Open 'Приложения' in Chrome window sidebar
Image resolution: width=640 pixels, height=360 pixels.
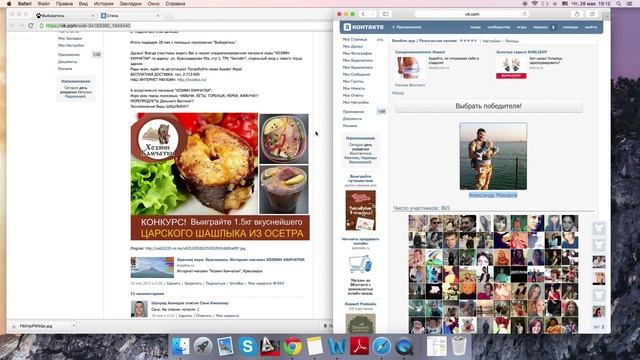[x=69, y=54]
